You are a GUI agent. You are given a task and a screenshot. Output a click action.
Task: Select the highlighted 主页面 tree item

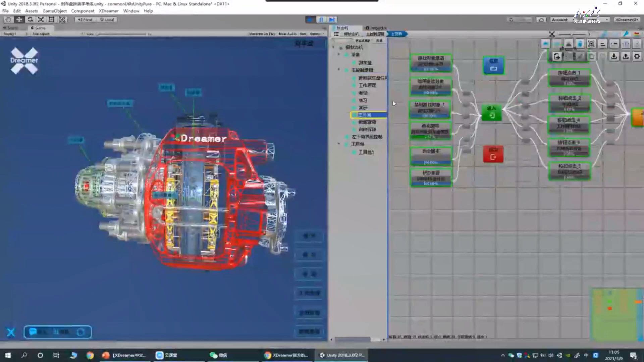(x=368, y=115)
